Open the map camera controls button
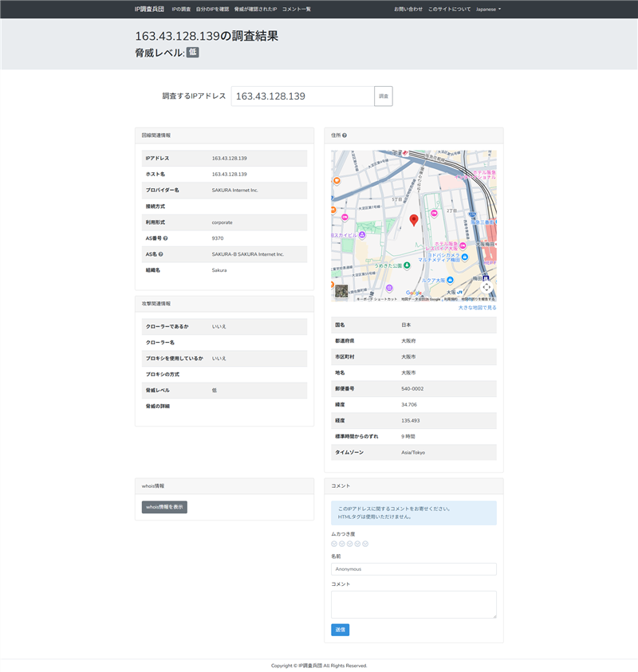Image resolution: width=638 pixels, height=672 pixels. pos(486,287)
